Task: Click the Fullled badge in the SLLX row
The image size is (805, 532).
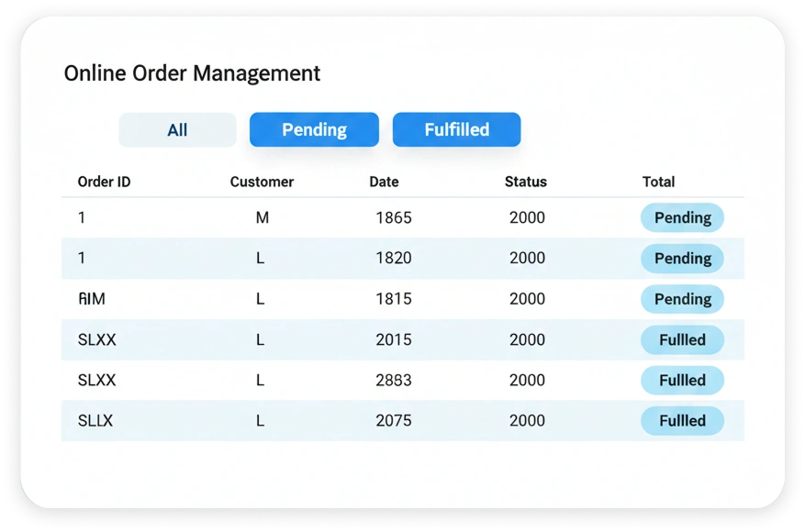Action: tap(682, 421)
